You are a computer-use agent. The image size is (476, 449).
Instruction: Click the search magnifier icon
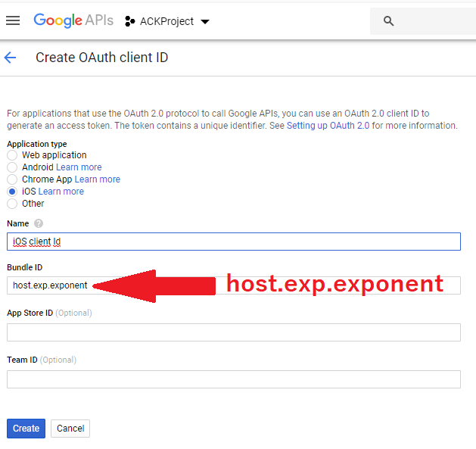point(388,21)
